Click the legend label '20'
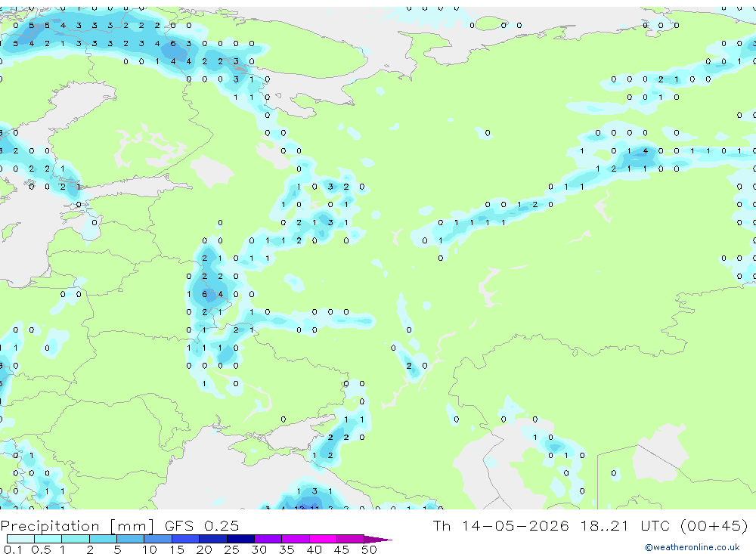 pyautogui.click(x=204, y=549)
